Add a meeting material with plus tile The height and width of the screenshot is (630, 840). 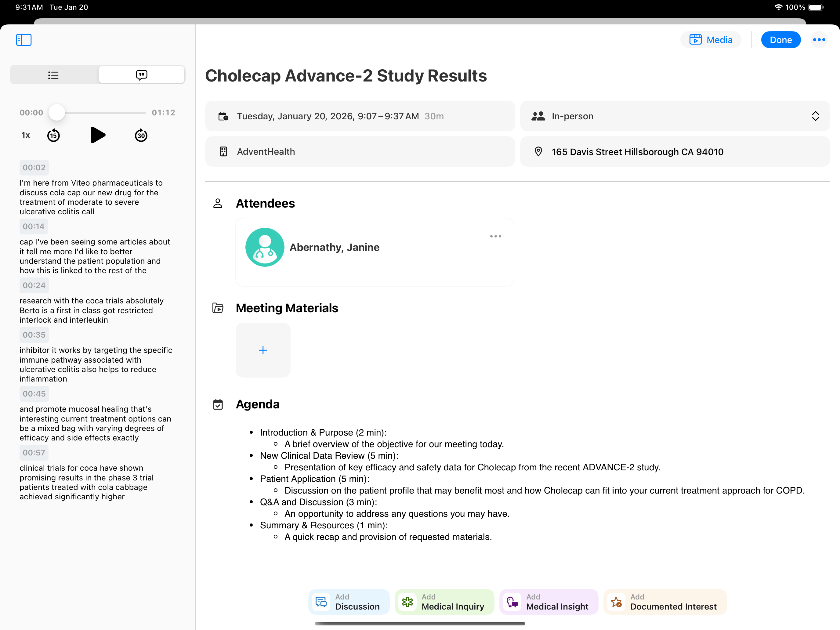click(x=263, y=350)
